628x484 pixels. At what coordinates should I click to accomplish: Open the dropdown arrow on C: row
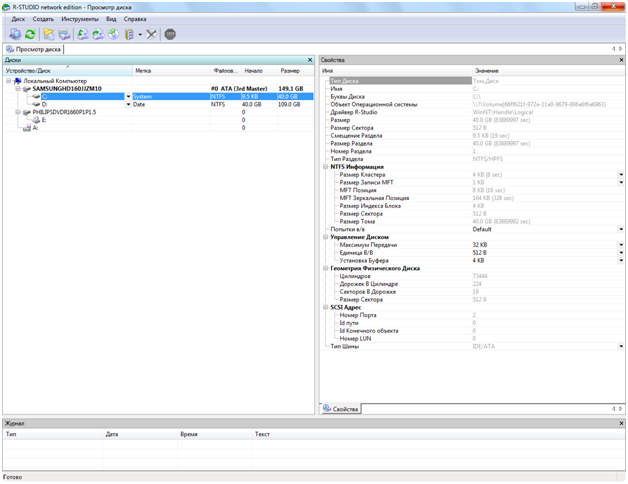point(128,97)
